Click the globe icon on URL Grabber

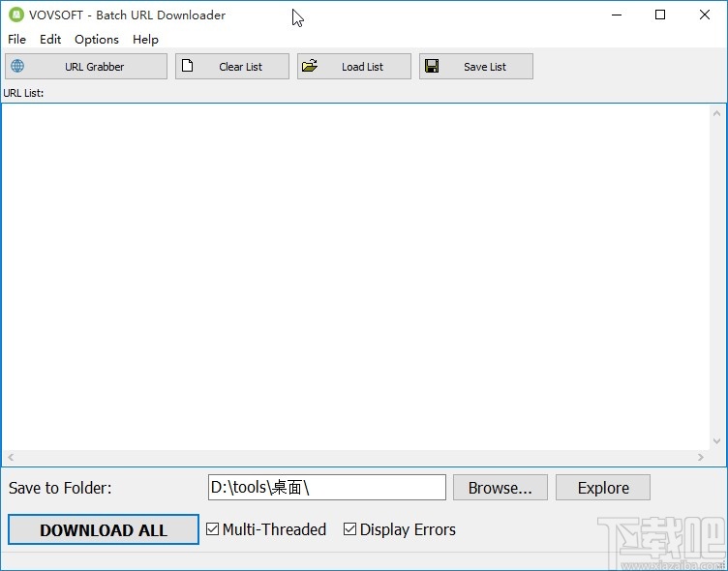[17, 66]
